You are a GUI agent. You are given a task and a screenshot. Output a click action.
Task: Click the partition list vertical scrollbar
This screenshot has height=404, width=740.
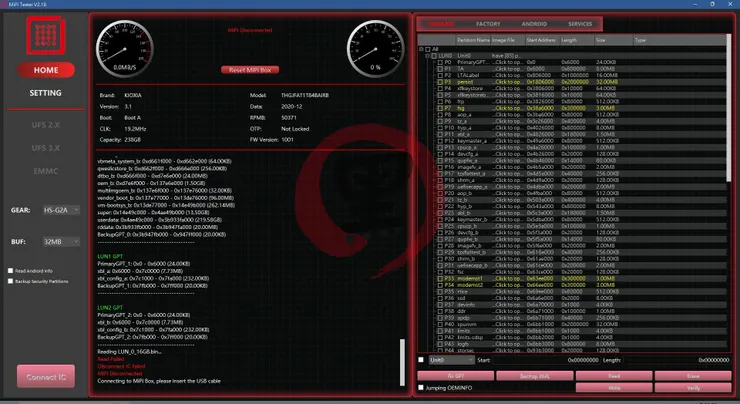[730, 109]
